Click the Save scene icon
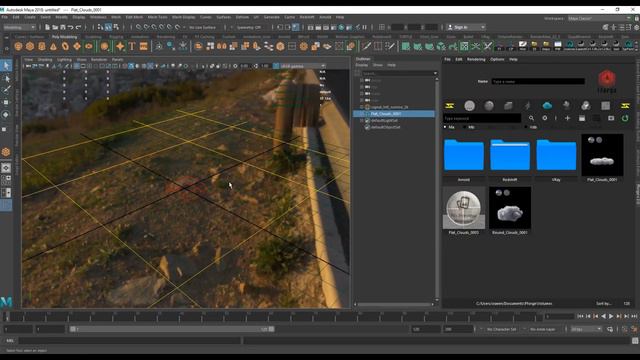Viewport: 640px width, 360px height. (x=63, y=27)
